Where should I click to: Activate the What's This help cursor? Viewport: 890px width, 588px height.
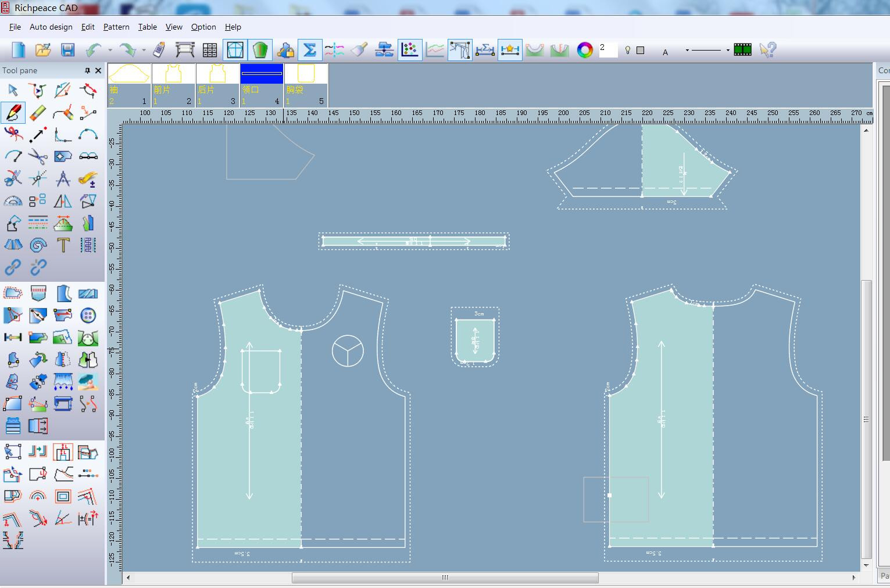769,50
